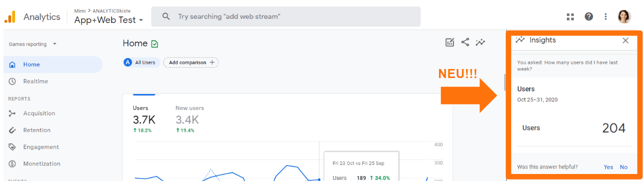Open Insights sparkle icon in Home header
Screen dimensions: 644x183
[481, 42]
